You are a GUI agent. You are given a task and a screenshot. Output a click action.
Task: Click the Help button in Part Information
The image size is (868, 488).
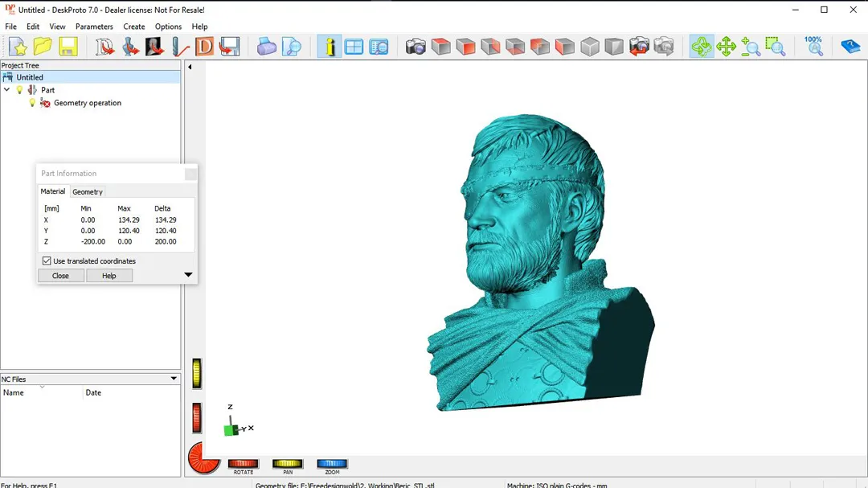pyautogui.click(x=109, y=276)
